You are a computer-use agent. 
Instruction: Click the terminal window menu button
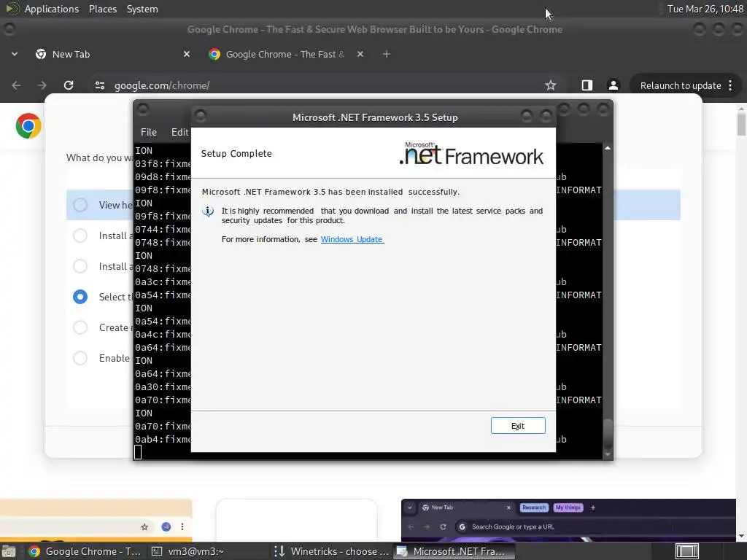coord(143,109)
